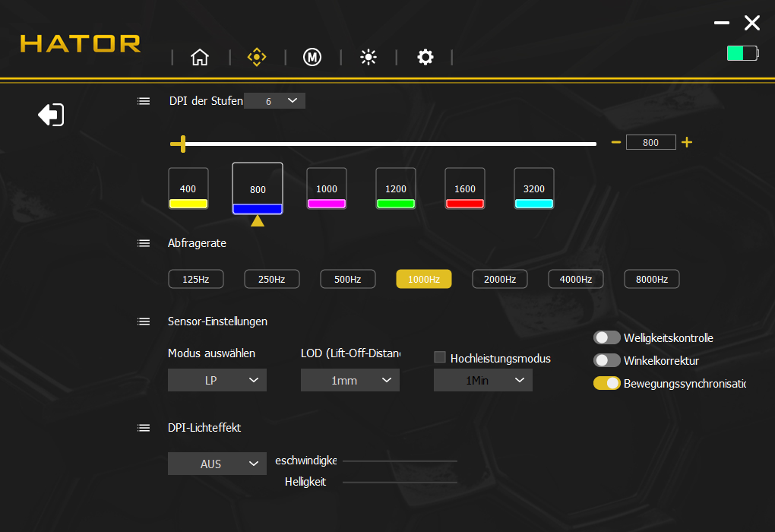
Task: Open the Home tab icon
Action: 200,57
